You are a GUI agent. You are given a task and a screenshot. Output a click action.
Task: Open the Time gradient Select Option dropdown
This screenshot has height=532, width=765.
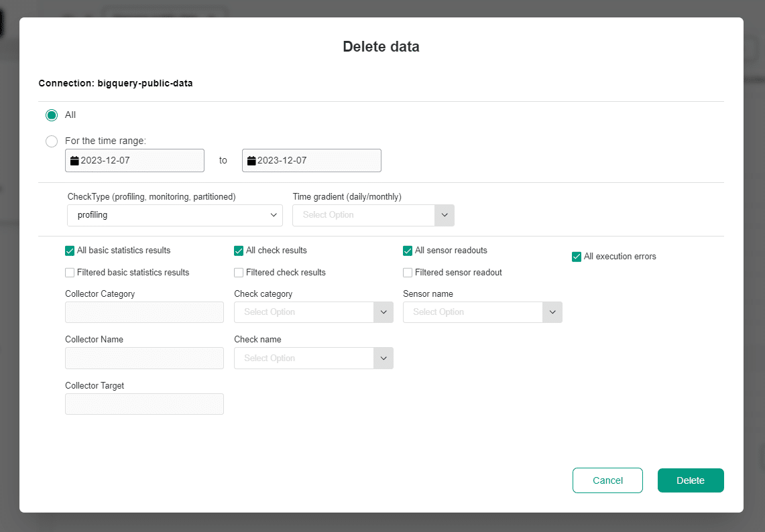[445, 215]
